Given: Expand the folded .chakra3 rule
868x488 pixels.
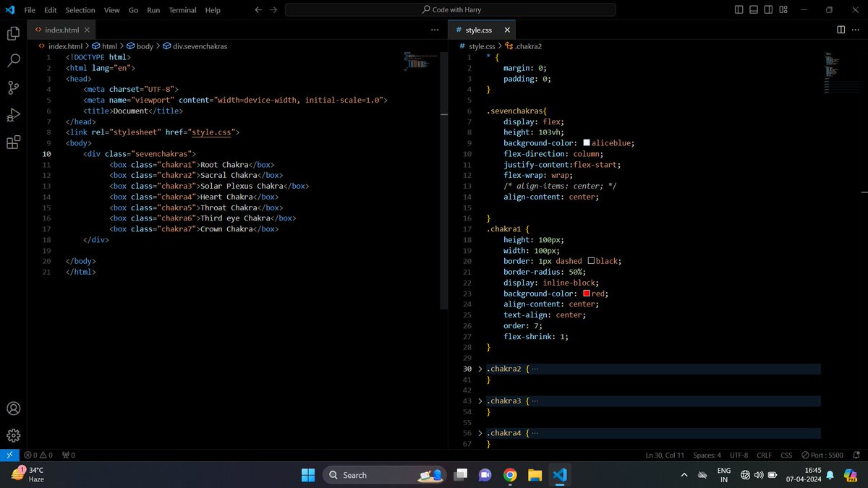Looking at the screenshot, I should [x=480, y=401].
